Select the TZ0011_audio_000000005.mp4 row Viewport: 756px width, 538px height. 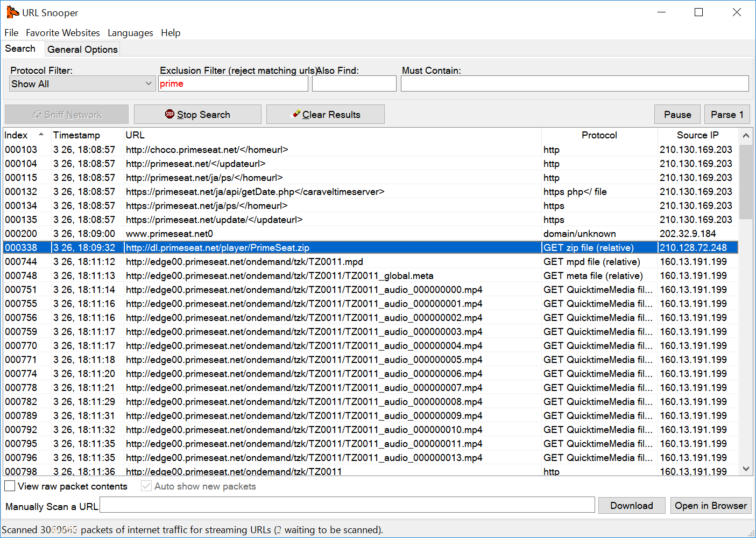pyautogui.click(x=371, y=360)
